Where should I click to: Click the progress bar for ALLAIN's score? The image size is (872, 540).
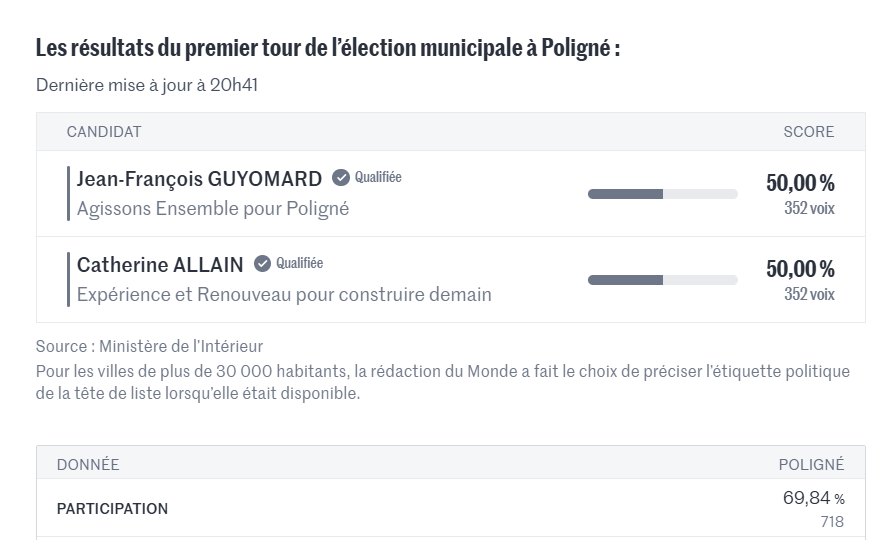pyautogui.click(x=662, y=280)
